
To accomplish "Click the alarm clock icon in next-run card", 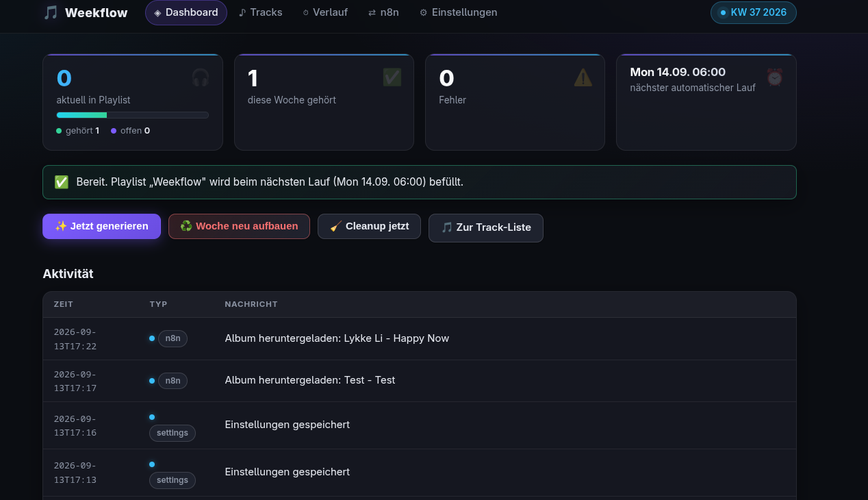I will click(x=774, y=77).
